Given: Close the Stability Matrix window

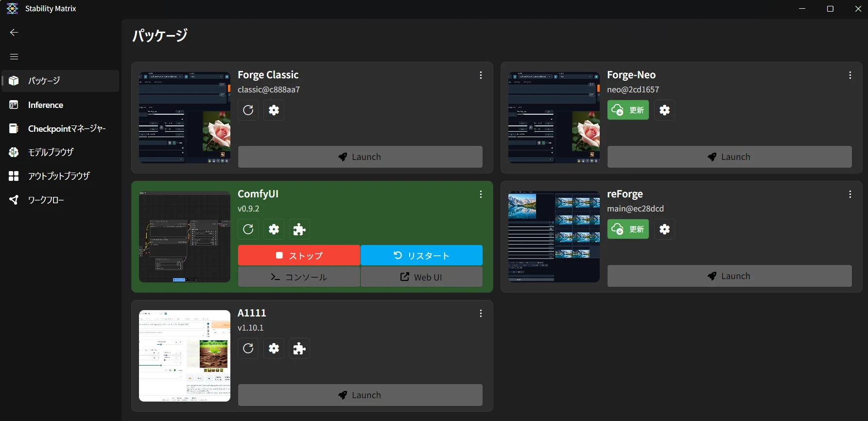Looking at the screenshot, I should [858, 9].
